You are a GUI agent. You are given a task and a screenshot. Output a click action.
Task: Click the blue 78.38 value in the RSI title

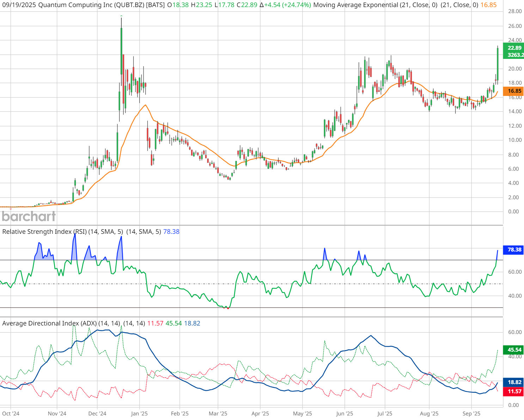171,232
